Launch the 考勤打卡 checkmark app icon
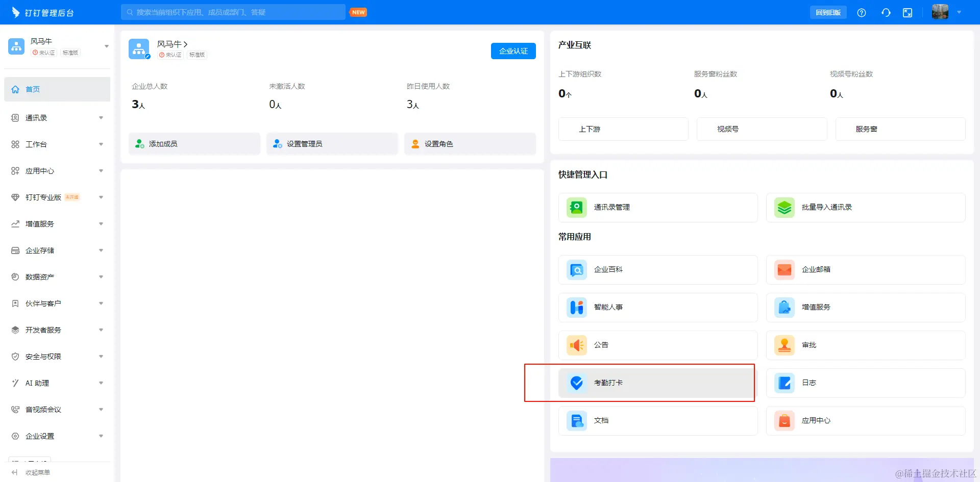This screenshot has height=482, width=980. click(x=577, y=383)
